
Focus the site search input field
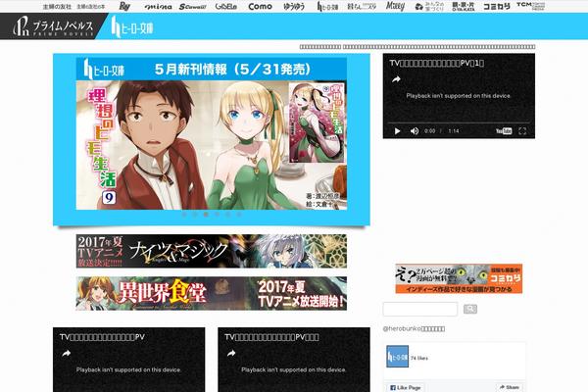(420, 309)
